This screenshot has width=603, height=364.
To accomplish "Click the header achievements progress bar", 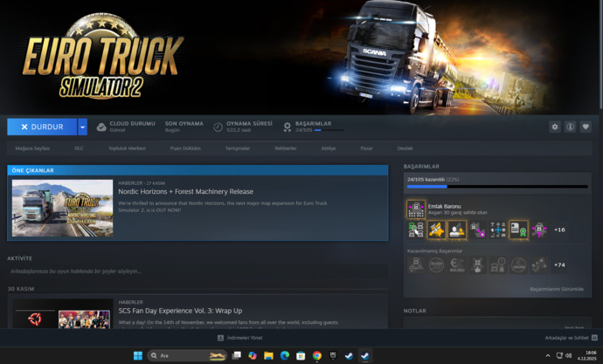I will [329, 131].
